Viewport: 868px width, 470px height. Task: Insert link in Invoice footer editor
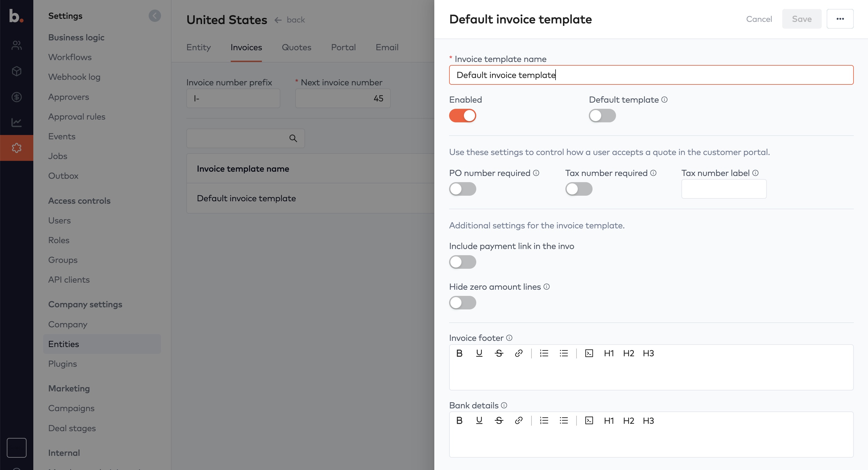click(519, 353)
